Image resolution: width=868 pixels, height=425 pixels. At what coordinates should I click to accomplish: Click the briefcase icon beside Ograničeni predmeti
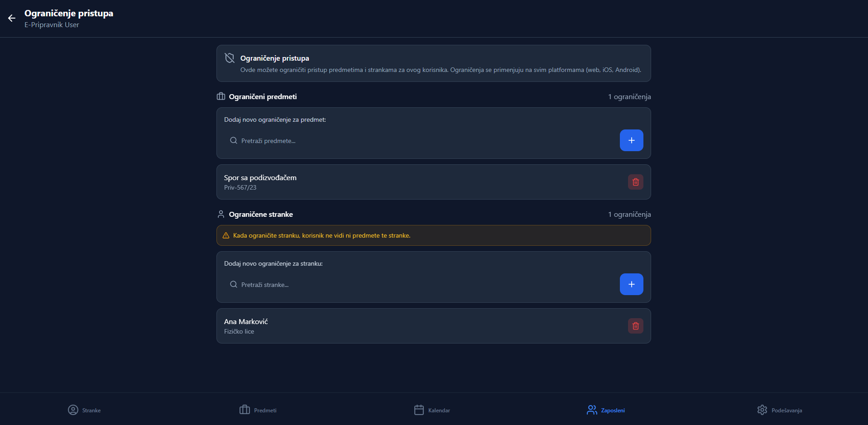tap(221, 96)
